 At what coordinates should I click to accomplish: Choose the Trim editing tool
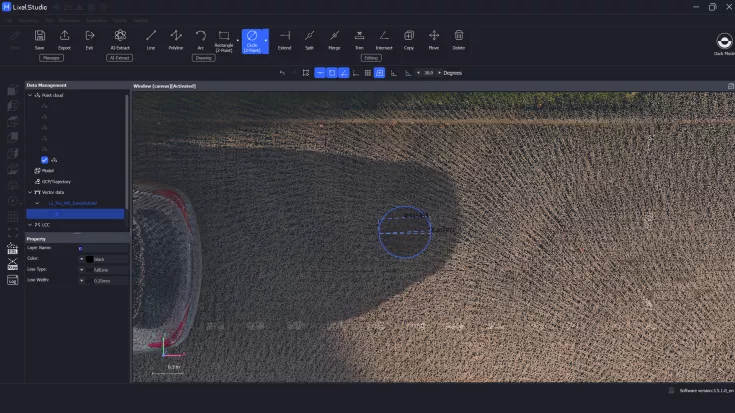(x=359, y=39)
